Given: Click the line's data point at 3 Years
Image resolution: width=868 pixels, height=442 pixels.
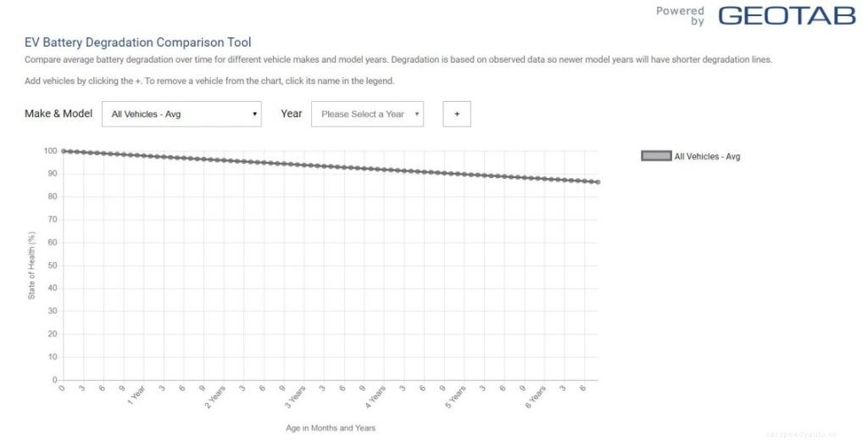Looking at the screenshot, I should point(303,165).
